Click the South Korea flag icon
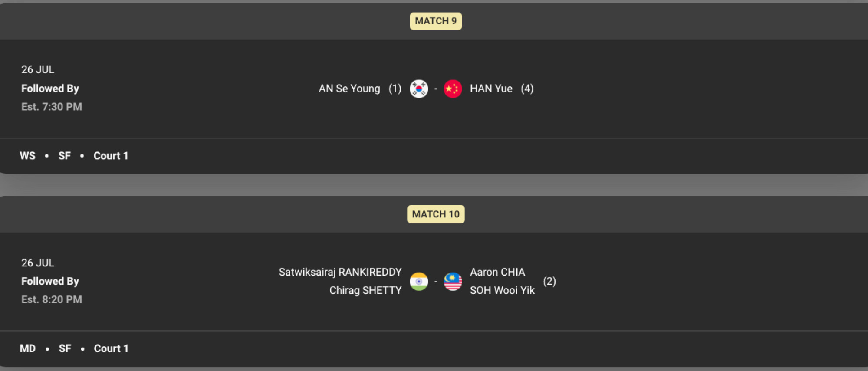This screenshot has width=868, height=371. pos(419,89)
